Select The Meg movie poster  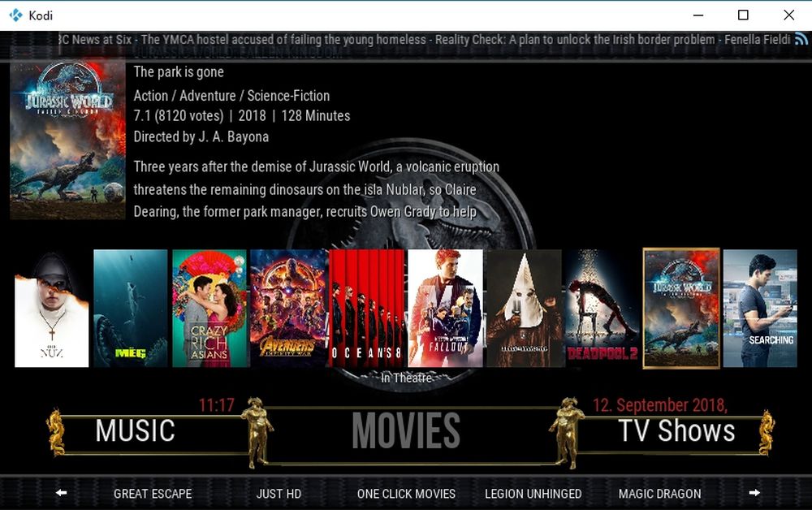click(x=131, y=309)
